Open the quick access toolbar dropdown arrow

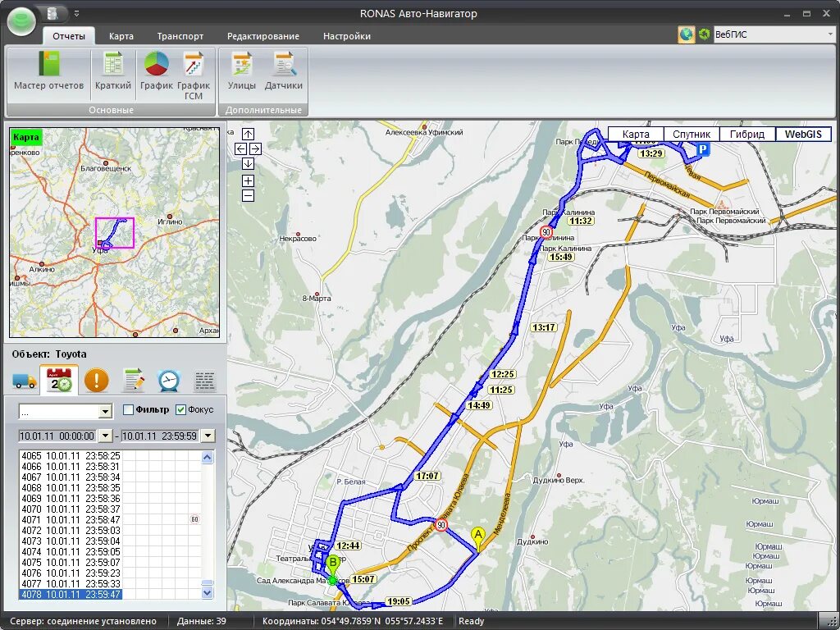pyautogui.click(x=76, y=13)
